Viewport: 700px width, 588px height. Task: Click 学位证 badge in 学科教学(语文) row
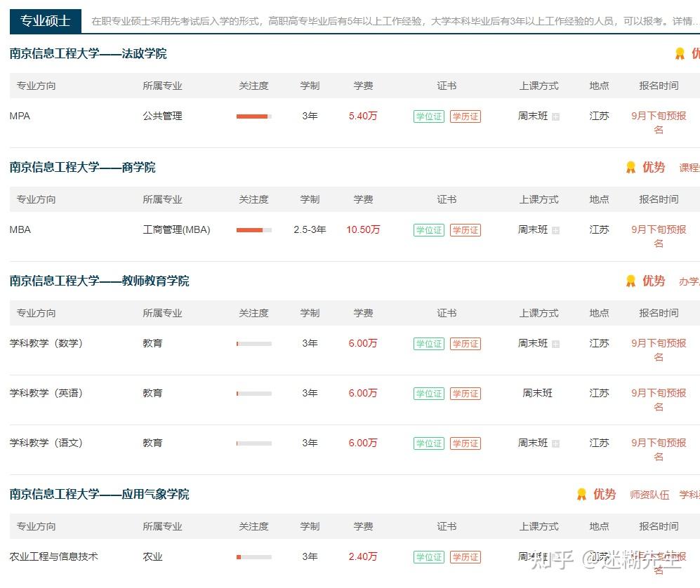(x=429, y=443)
